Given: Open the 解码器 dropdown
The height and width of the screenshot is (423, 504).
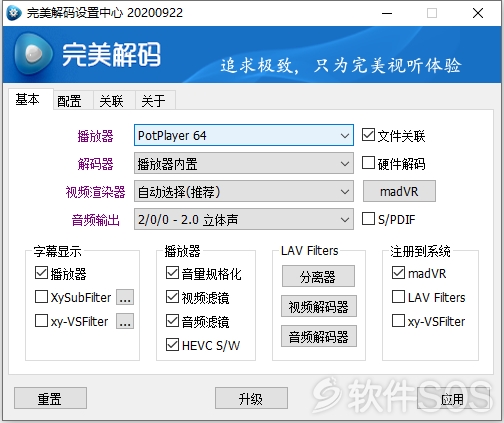Looking at the screenshot, I should coord(244,163).
